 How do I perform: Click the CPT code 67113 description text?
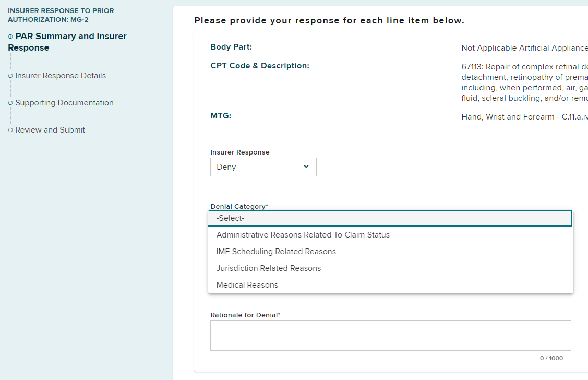[524, 82]
